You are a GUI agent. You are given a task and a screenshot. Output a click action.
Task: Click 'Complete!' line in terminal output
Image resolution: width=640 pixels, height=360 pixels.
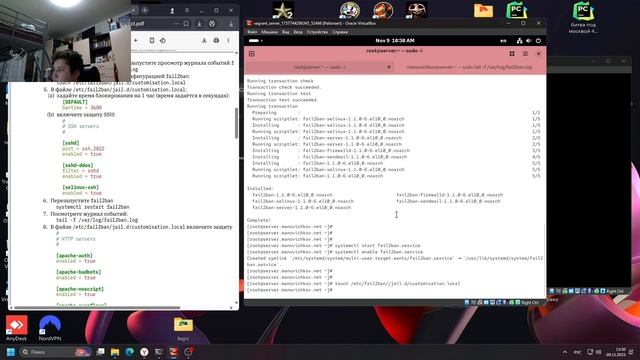(x=259, y=220)
